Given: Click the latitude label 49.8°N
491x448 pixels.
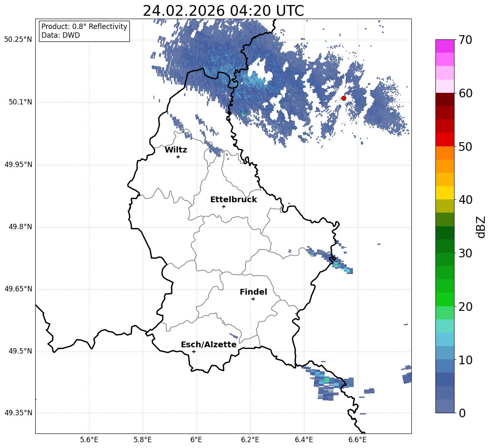Looking at the screenshot, I should [x=20, y=227].
